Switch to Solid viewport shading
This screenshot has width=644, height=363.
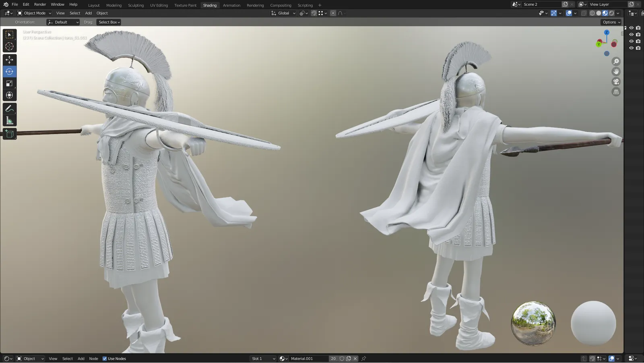(599, 13)
